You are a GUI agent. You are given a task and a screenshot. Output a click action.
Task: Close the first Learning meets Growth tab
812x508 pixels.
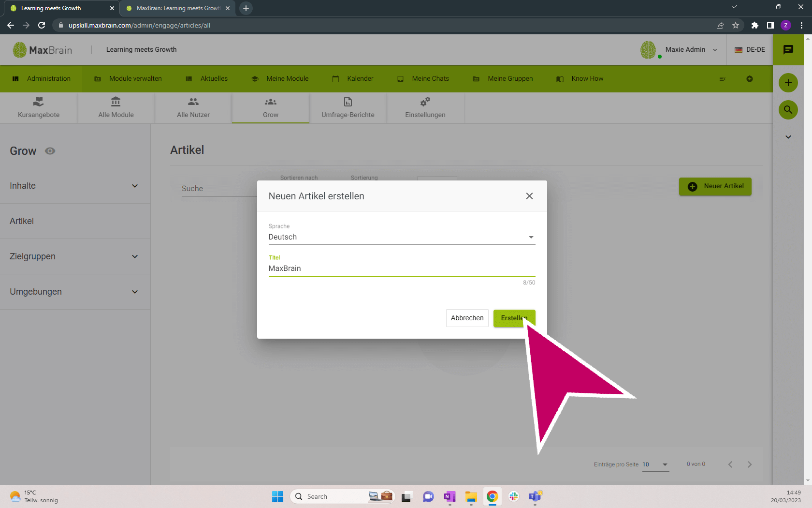[112, 8]
